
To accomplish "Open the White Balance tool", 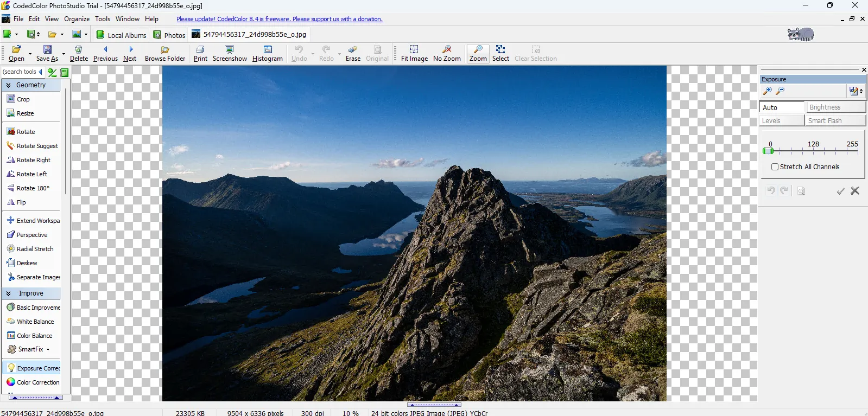I will click(35, 322).
